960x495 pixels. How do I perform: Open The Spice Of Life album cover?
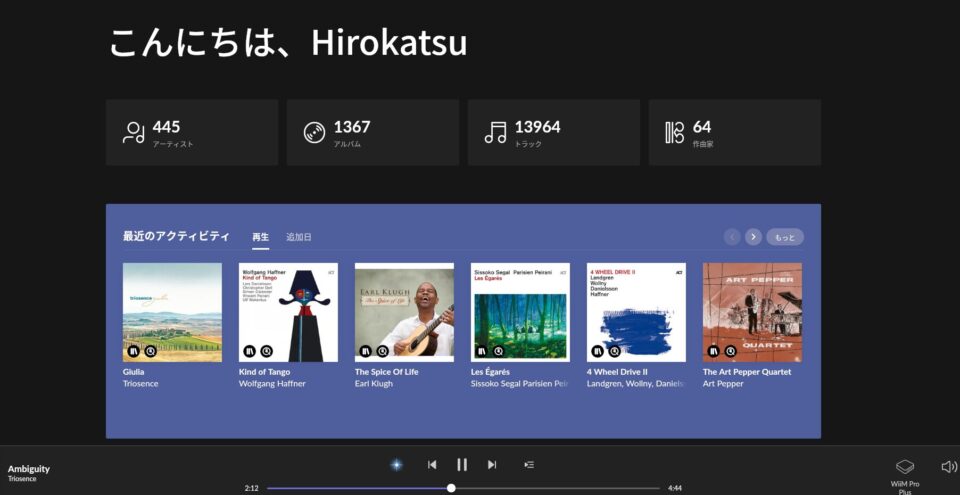click(405, 312)
